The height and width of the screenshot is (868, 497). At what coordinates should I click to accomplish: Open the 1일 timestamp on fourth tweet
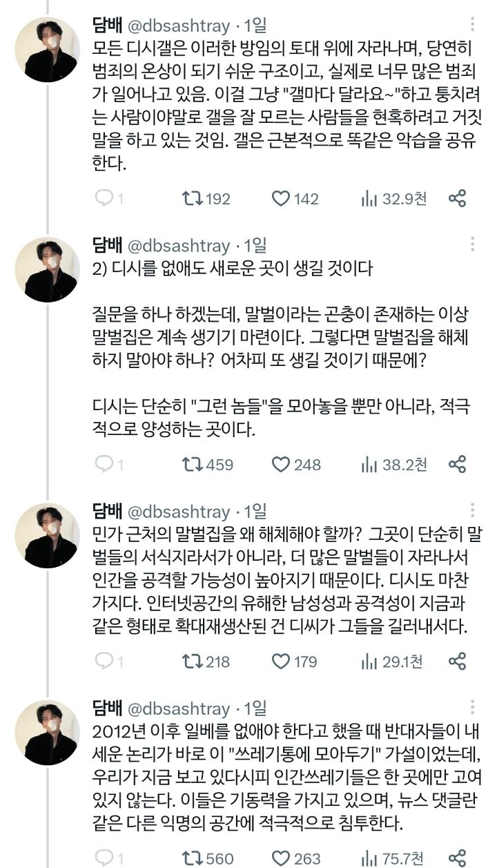[255, 709]
